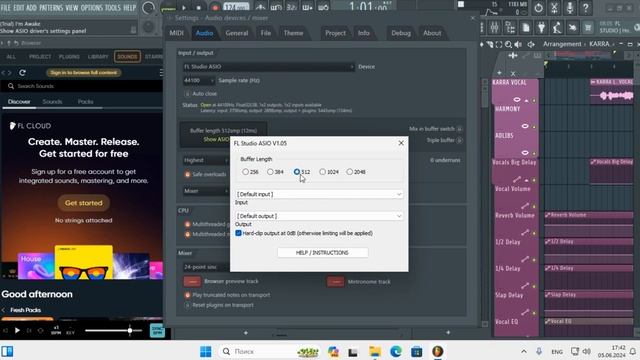The image size is (640, 360).
Task: Show hidden system tray icons chevron
Action: pos(524,351)
